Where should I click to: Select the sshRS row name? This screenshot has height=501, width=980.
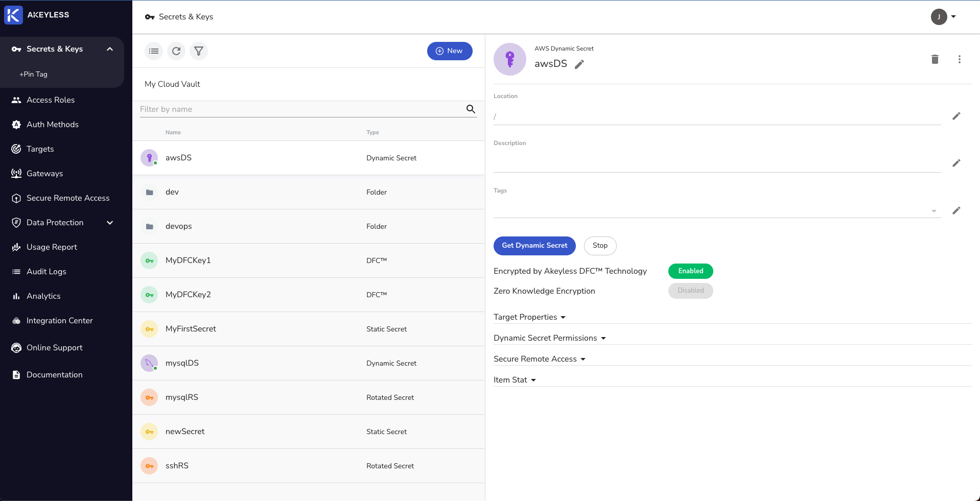177,466
